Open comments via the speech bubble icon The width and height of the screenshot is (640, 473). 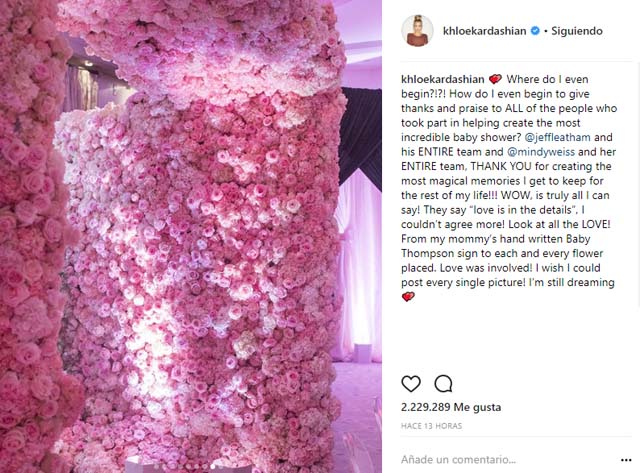coord(443,383)
